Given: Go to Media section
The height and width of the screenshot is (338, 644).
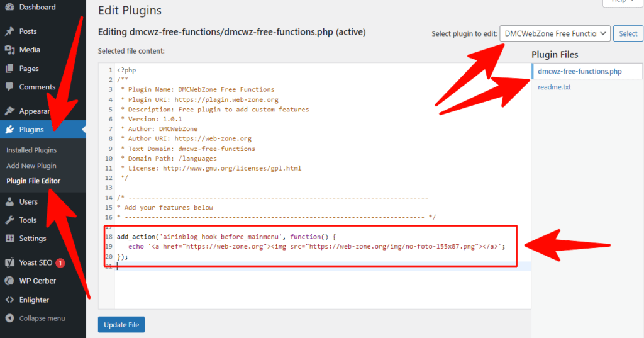Looking at the screenshot, I should [x=30, y=50].
